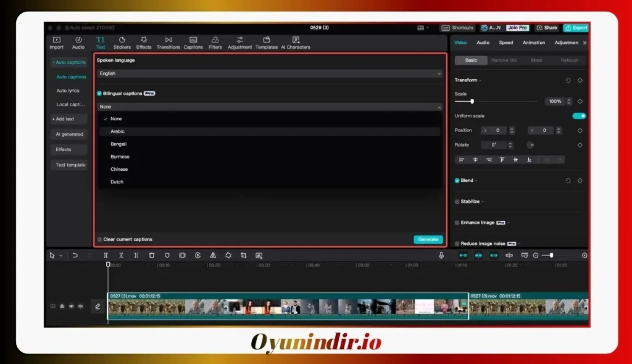Select Auto lyrics in the sidebar
632x364 pixels.
pos(68,91)
